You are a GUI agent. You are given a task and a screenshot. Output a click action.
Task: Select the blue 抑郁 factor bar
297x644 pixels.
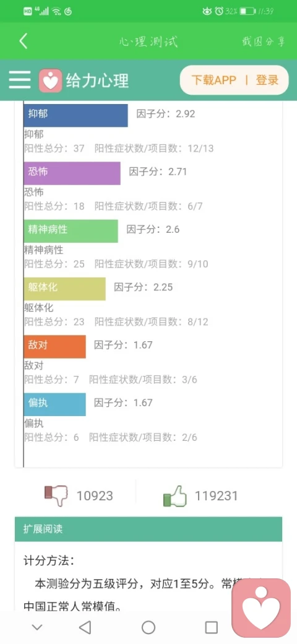[x=75, y=115]
